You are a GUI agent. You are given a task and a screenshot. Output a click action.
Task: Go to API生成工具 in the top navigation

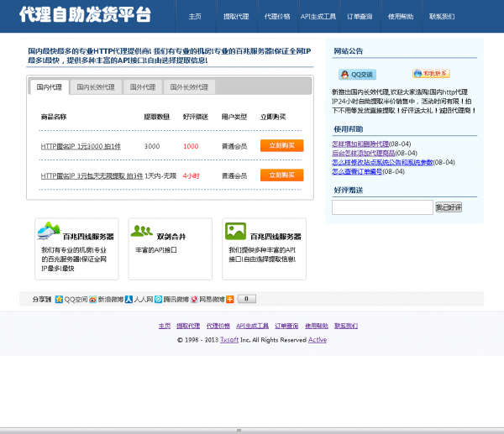(x=318, y=16)
